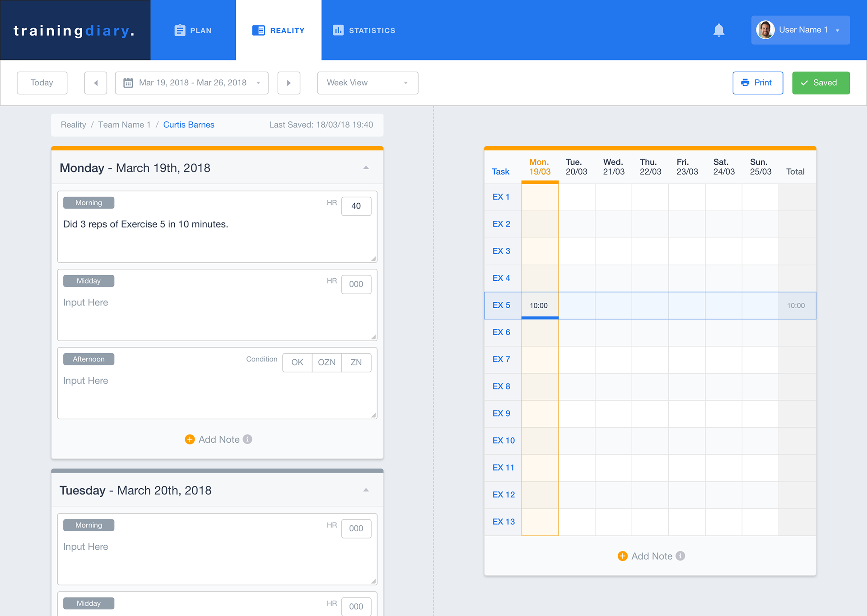Click the user avatar photo
Screen dimensions: 867x616
pyautogui.click(x=765, y=30)
